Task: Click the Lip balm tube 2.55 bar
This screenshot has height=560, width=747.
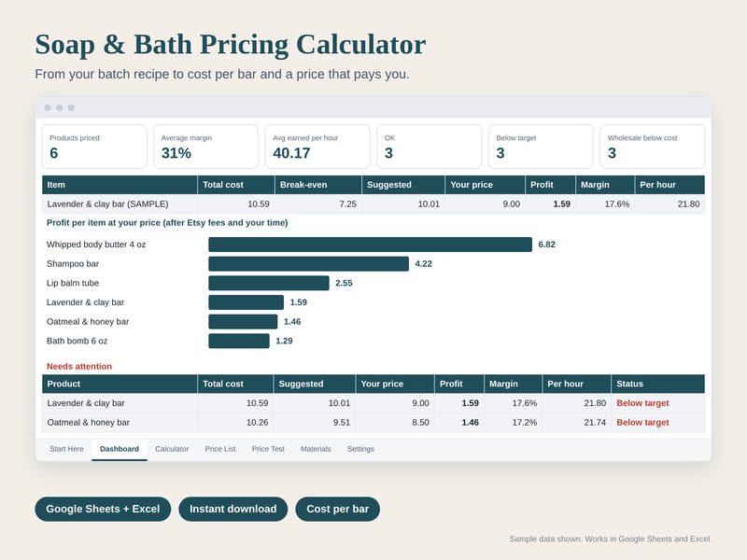Action: [269, 283]
